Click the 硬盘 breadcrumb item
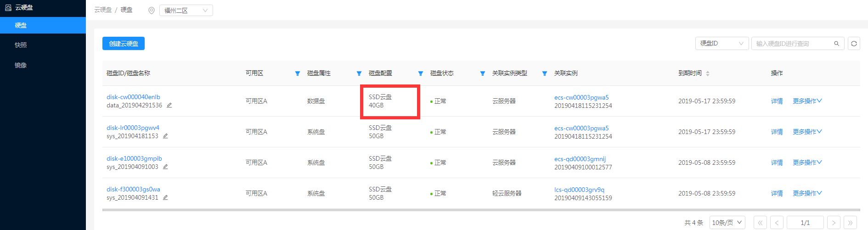This screenshot has height=230, width=868. click(127, 10)
